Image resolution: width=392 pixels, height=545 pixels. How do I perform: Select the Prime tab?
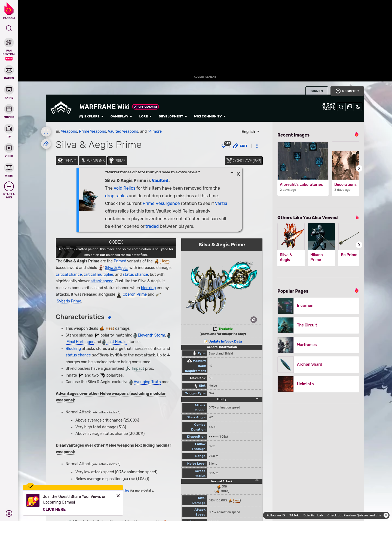point(117,161)
